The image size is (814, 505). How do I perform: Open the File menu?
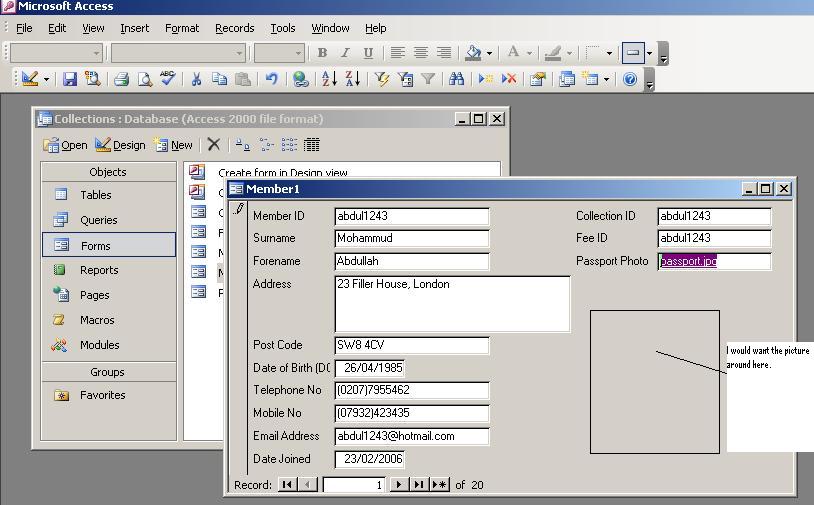(x=24, y=28)
